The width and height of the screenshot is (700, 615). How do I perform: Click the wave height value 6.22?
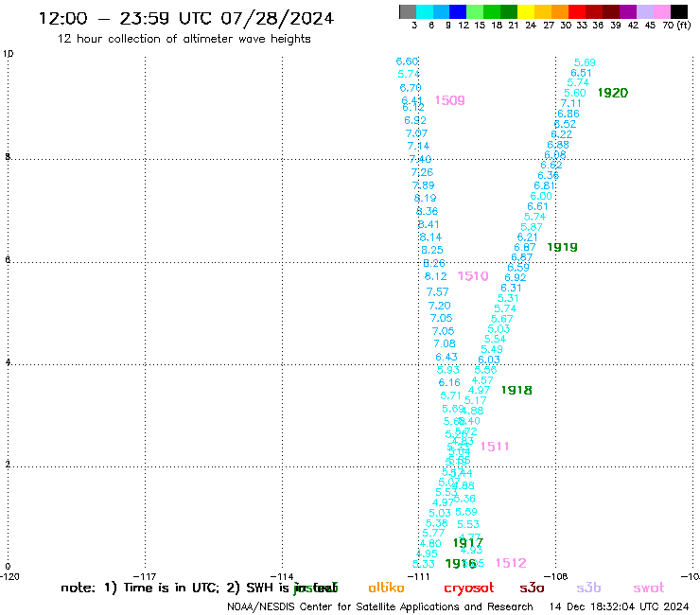[561, 134]
